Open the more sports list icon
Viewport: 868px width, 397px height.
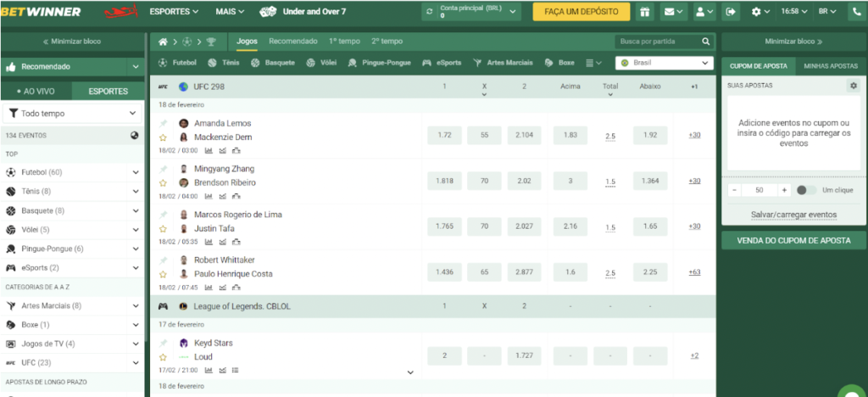click(x=593, y=63)
